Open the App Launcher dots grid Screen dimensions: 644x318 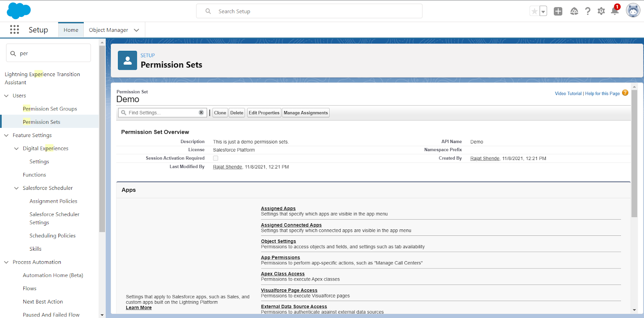click(14, 29)
